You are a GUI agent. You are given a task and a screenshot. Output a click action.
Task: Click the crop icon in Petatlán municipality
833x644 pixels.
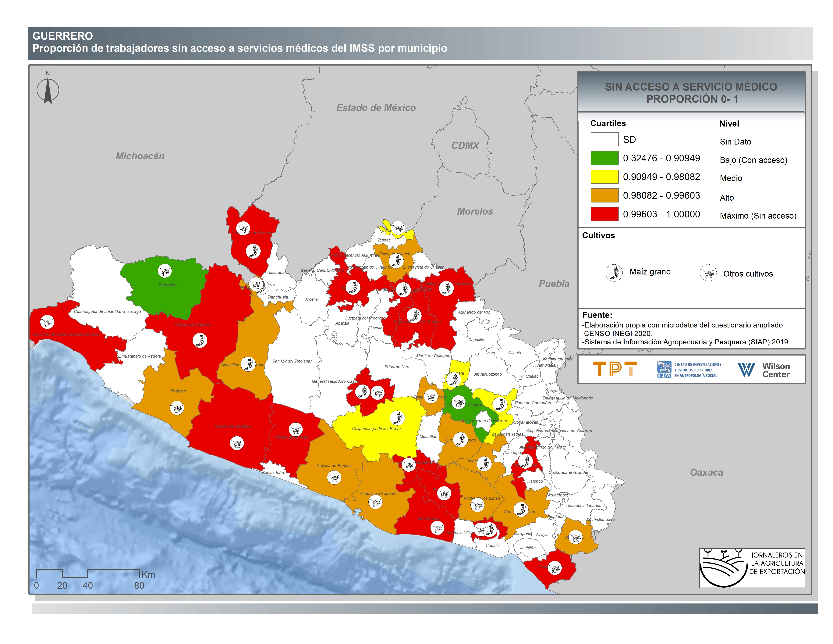coord(177,408)
